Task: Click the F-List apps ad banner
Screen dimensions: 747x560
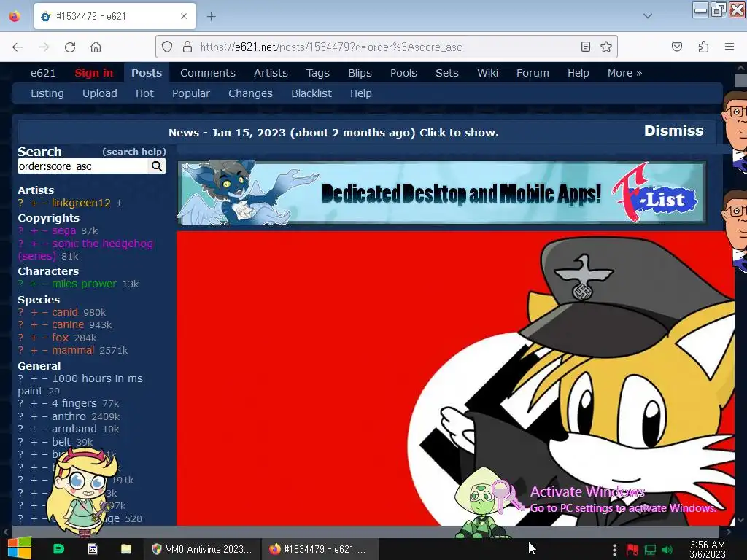Action: [x=441, y=192]
